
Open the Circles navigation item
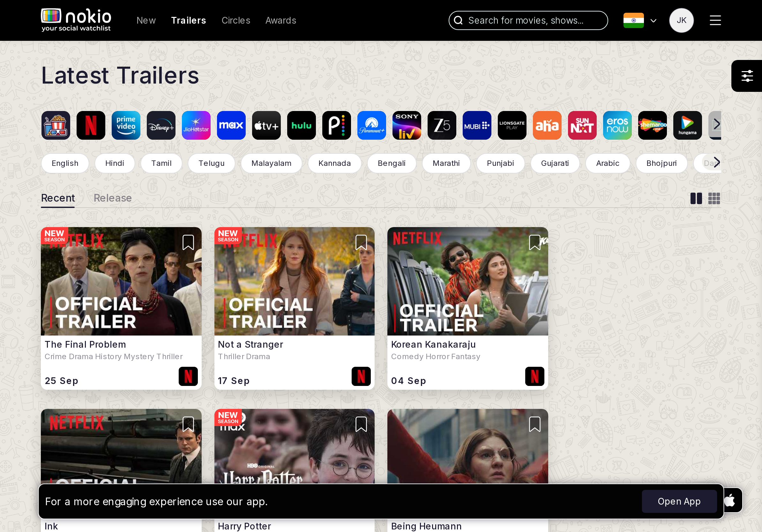coord(236,20)
